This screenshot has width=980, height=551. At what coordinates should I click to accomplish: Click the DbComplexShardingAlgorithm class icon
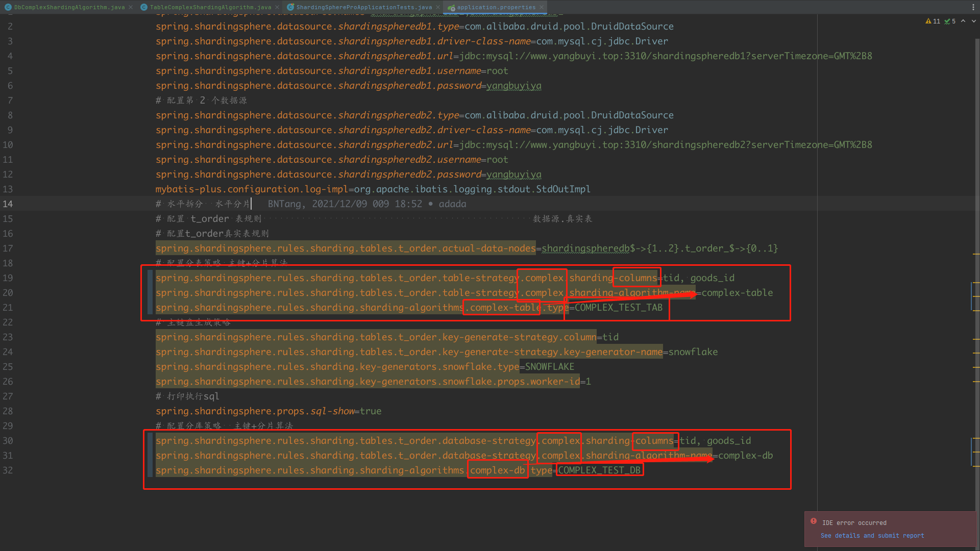pyautogui.click(x=8, y=7)
